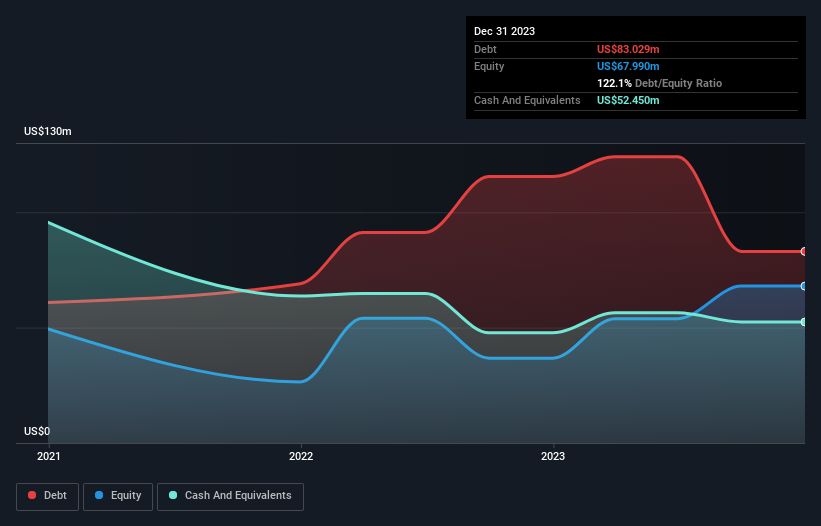Screen dimensions: 821x526
Task: Click the 2021 x-axis label
Action: click(49, 456)
